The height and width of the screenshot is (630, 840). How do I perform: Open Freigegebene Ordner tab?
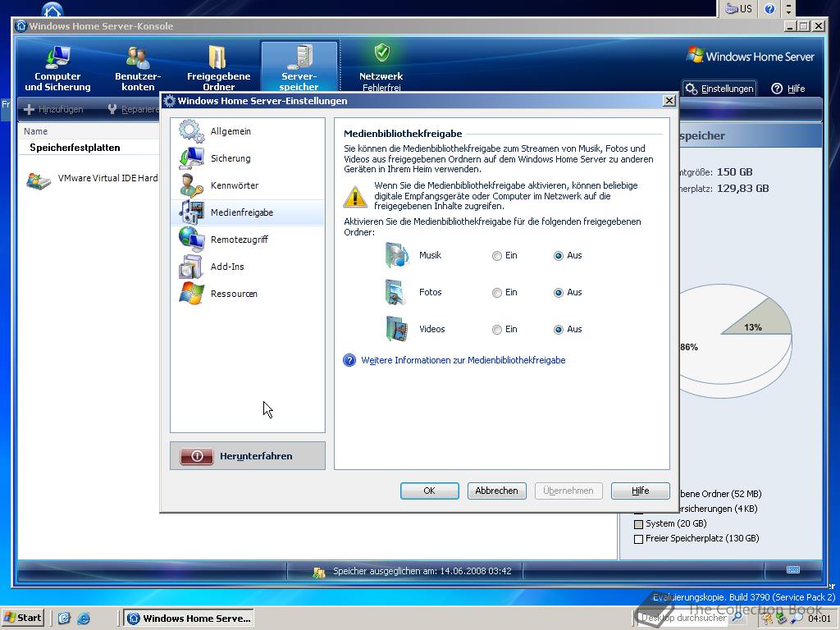pyautogui.click(x=218, y=67)
